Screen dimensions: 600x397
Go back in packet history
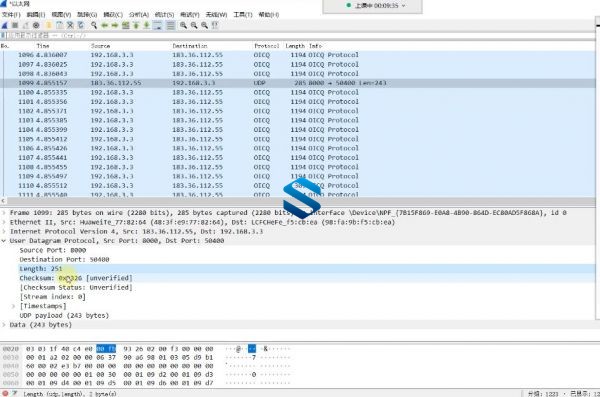coord(104,25)
